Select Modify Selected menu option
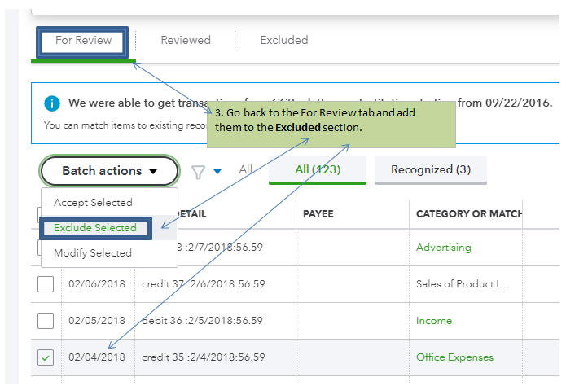The width and height of the screenshot is (588, 386). 93,253
